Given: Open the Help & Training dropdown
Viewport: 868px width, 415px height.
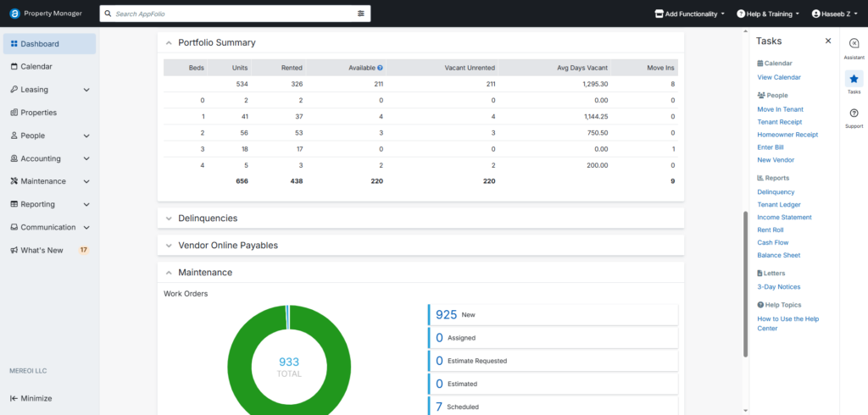Looking at the screenshot, I should (768, 14).
